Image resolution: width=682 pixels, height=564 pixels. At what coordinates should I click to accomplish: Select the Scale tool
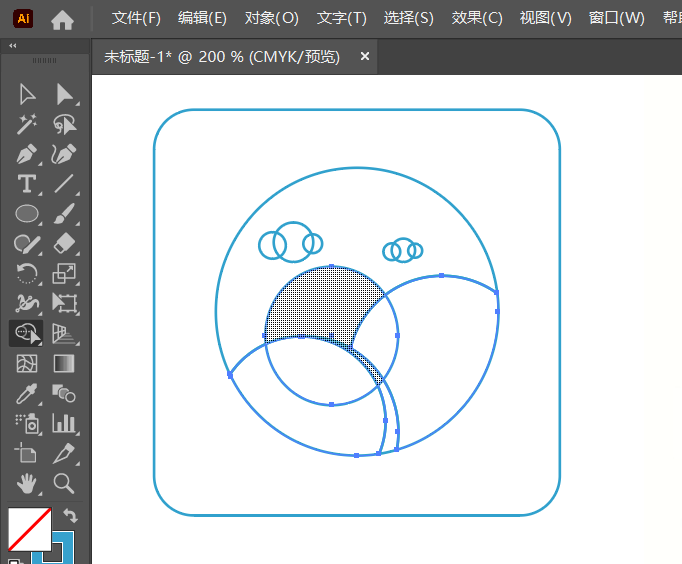[64, 274]
